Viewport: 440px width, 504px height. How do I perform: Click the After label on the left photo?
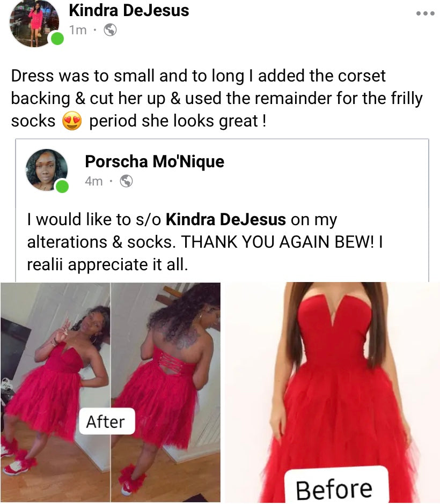pyautogui.click(x=106, y=421)
